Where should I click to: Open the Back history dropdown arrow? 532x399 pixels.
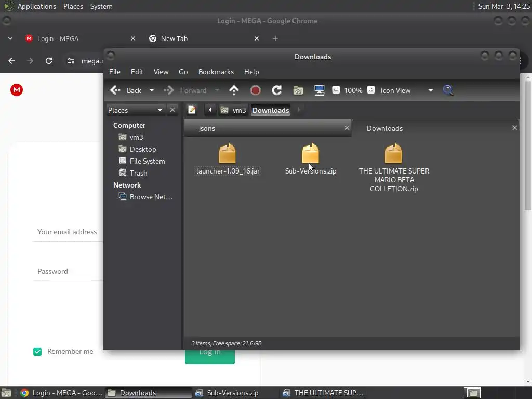[152, 90]
